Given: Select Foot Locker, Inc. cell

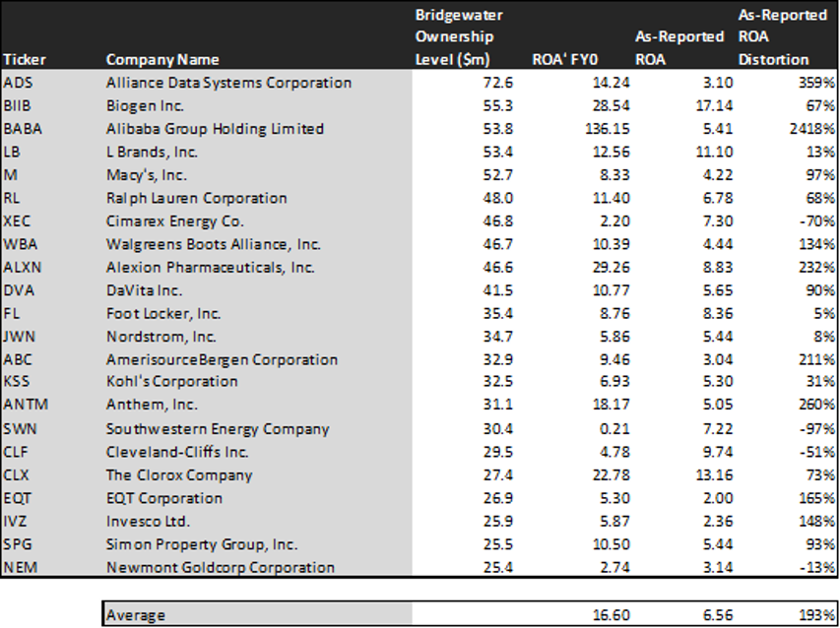Looking at the screenshot, I should [x=163, y=313].
